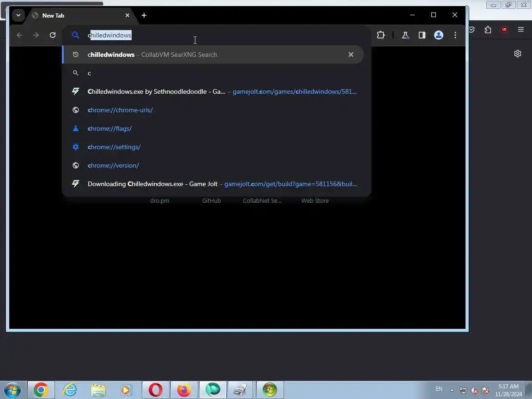Go back with the back arrow
The width and height of the screenshot is (532, 399).
(x=20, y=35)
